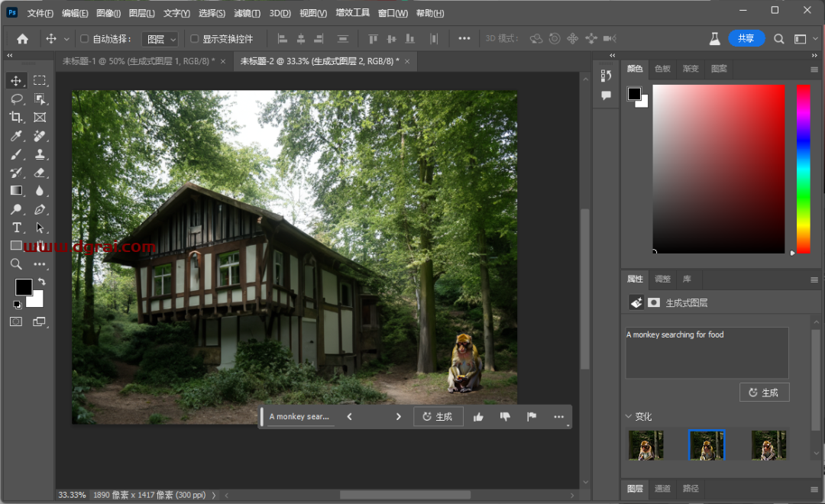This screenshot has width=825, height=504.
Task: Open the 图层 auto-select dropdown
Action: point(160,39)
